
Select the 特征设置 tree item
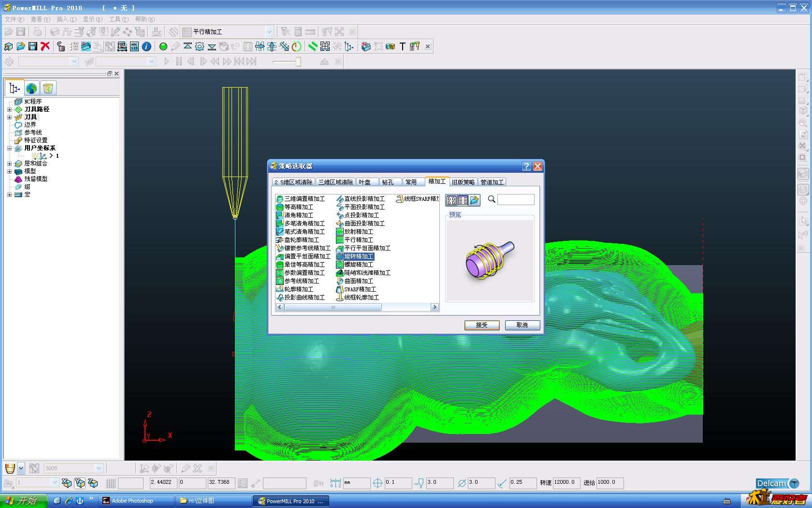point(36,140)
